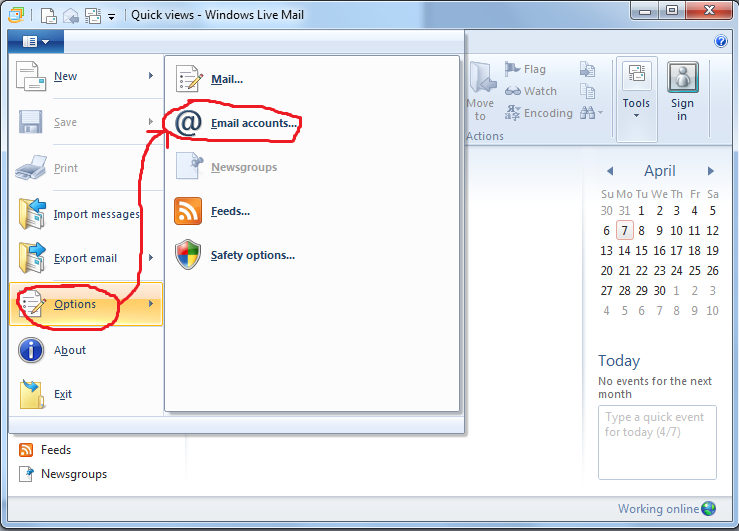
Task: Expand the Export email submenu arrow
Action: pyautogui.click(x=151, y=258)
